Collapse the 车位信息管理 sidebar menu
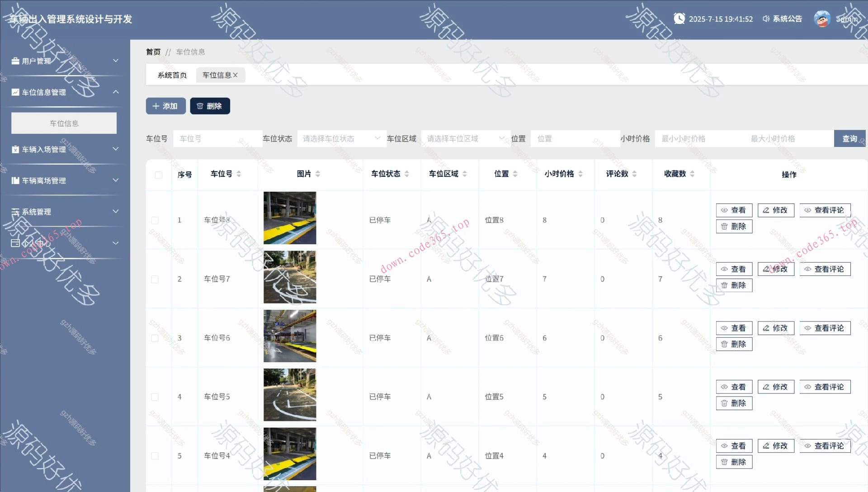This screenshot has height=492, width=868. [x=116, y=92]
